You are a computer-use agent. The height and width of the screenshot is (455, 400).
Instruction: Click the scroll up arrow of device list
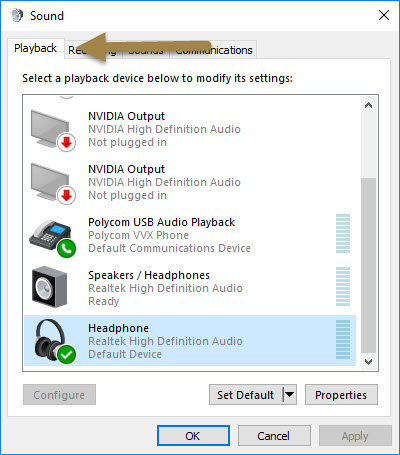pyautogui.click(x=368, y=105)
